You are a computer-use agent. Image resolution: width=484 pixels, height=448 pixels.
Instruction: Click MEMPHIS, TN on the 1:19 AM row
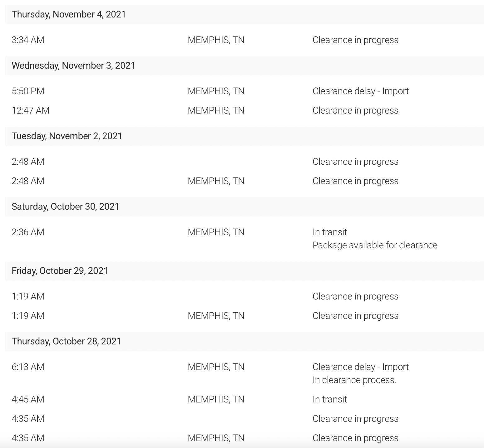click(x=216, y=316)
